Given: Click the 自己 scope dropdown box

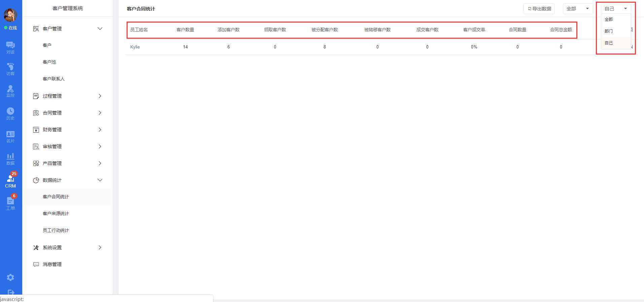Looking at the screenshot, I should coord(616,9).
